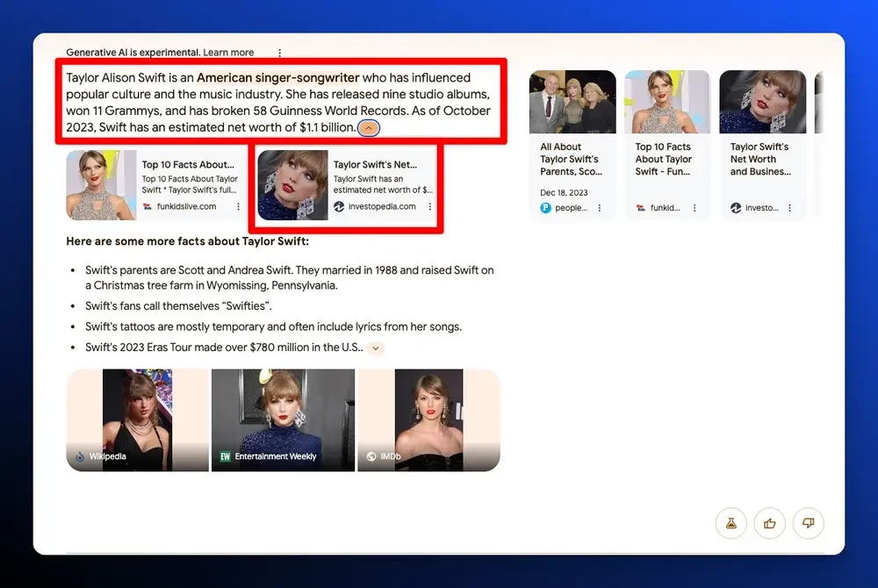
Task: Give thumbs up to AI response
Action: click(769, 523)
